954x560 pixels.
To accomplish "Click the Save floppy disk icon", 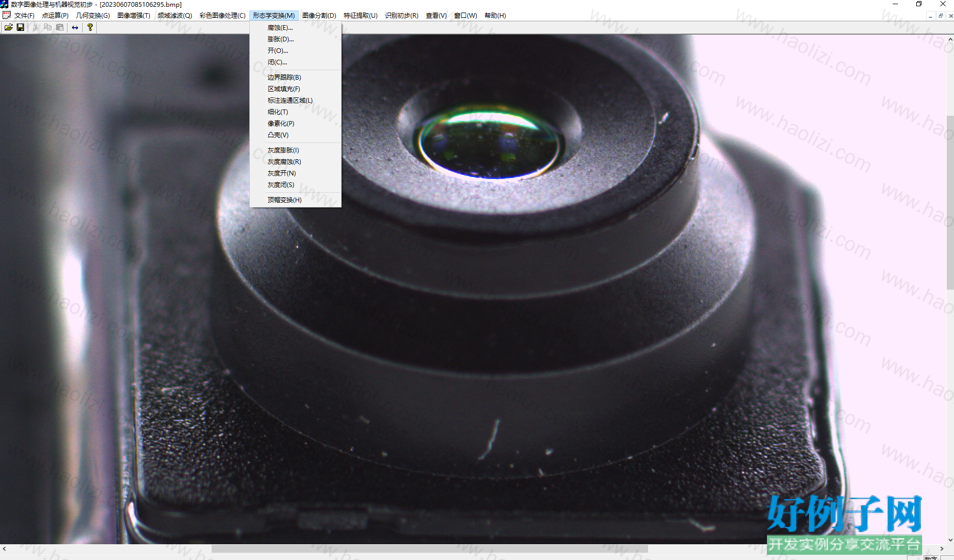I will [20, 27].
